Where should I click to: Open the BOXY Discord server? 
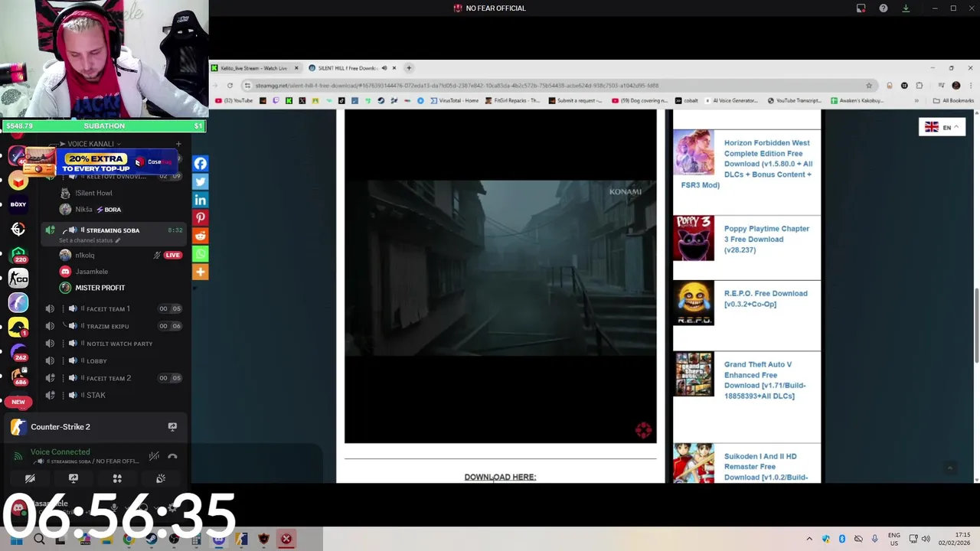[18, 204]
